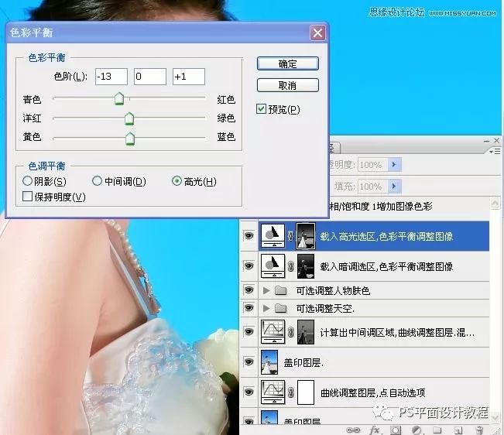Viewport: 504px width, 435px height.
Task: Expand the 可选调整天空 group
Action: click(x=266, y=308)
